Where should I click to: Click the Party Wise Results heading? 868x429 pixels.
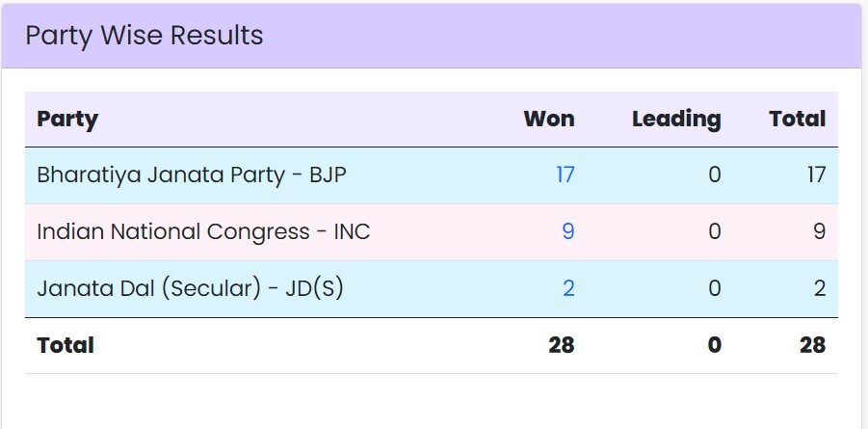pyautogui.click(x=145, y=36)
